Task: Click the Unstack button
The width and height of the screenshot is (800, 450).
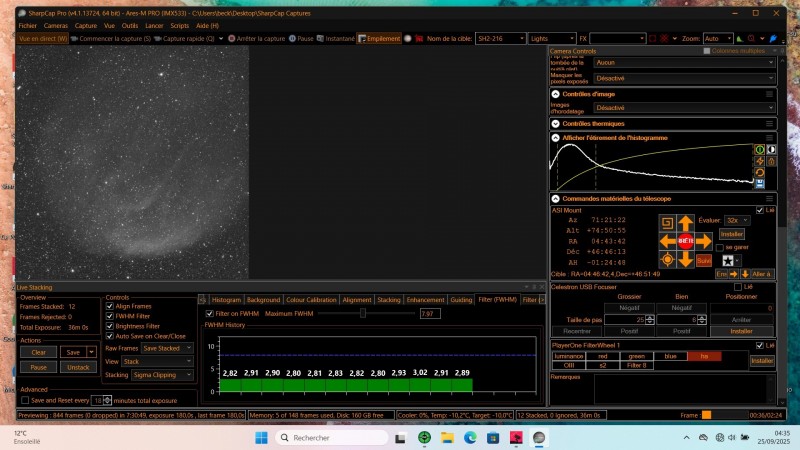Action: pyautogui.click(x=78, y=367)
